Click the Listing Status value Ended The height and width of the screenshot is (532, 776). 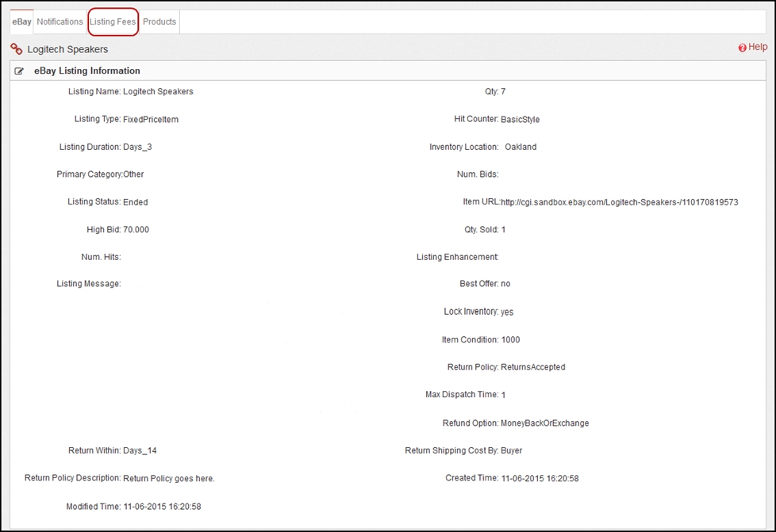tap(135, 201)
